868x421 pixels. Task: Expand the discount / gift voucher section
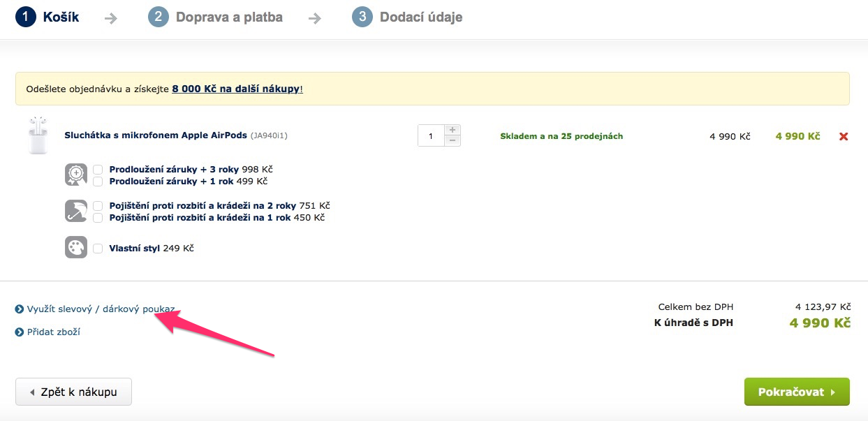[x=100, y=309]
